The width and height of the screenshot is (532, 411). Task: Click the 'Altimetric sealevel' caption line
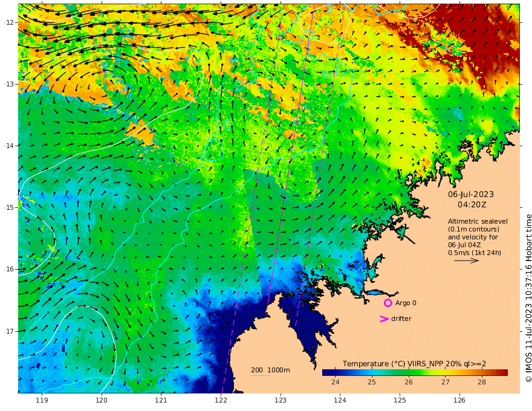pyautogui.click(x=478, y=221)
